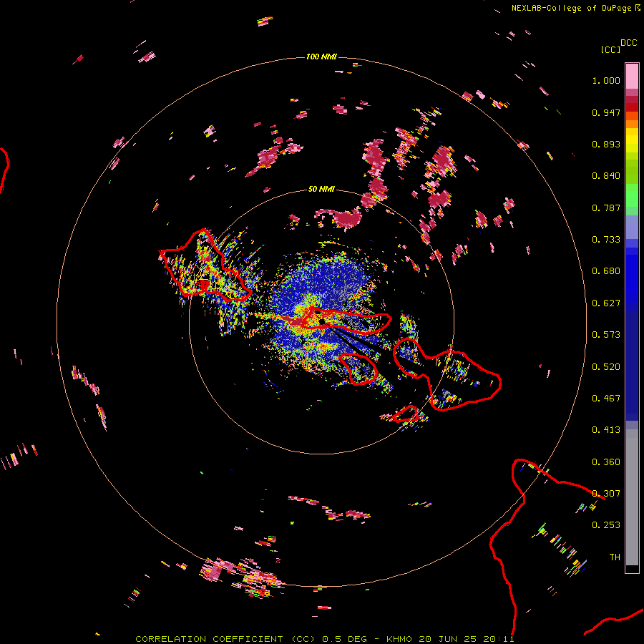
Task: Select the 0.627 legend value
Action: click(606, 303)
